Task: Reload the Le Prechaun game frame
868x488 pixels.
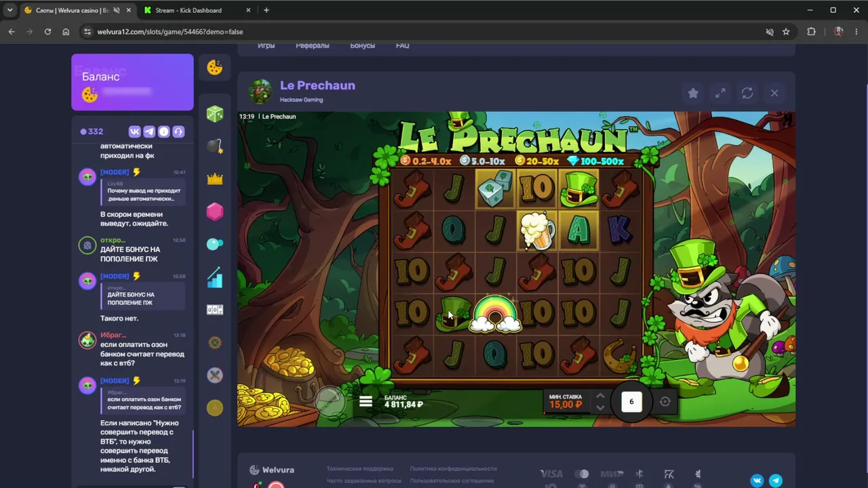Action: tap(747, 94)
